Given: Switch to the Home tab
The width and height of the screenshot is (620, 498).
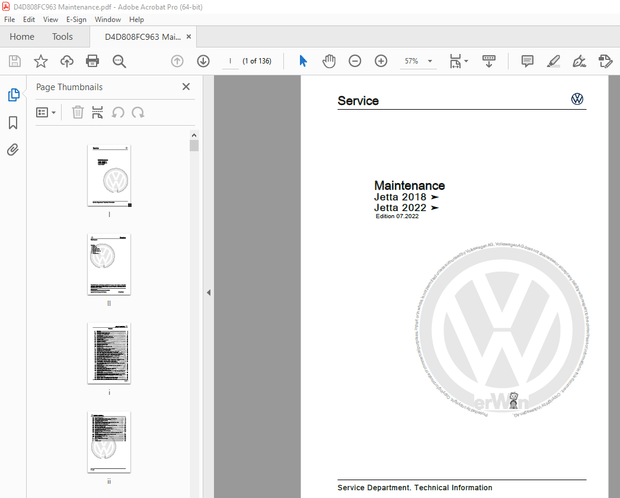Looking at the screenshot, I should click(22, 37).
